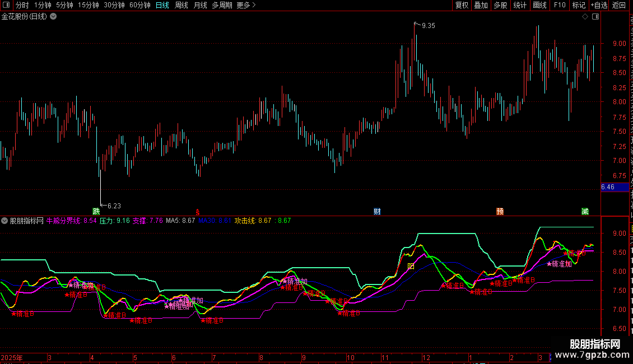Expand the 股朋指标网 indicator dropdown arrow
This screenshot has width=633, height=364.
[4, 221]
